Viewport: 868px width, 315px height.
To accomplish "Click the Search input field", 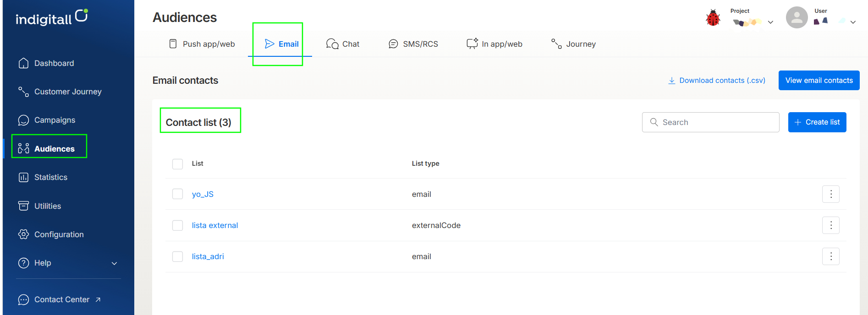I will click(x=710, y=122).
